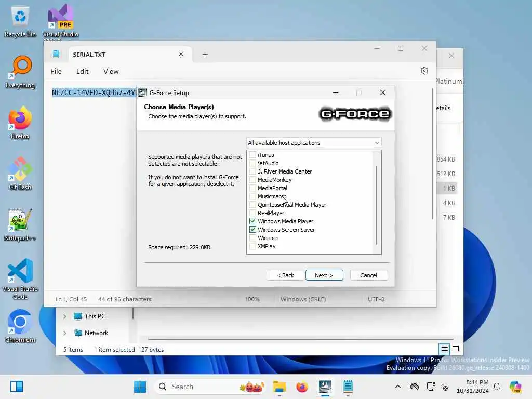Open the File menu in Notepad

click(56, 71)
